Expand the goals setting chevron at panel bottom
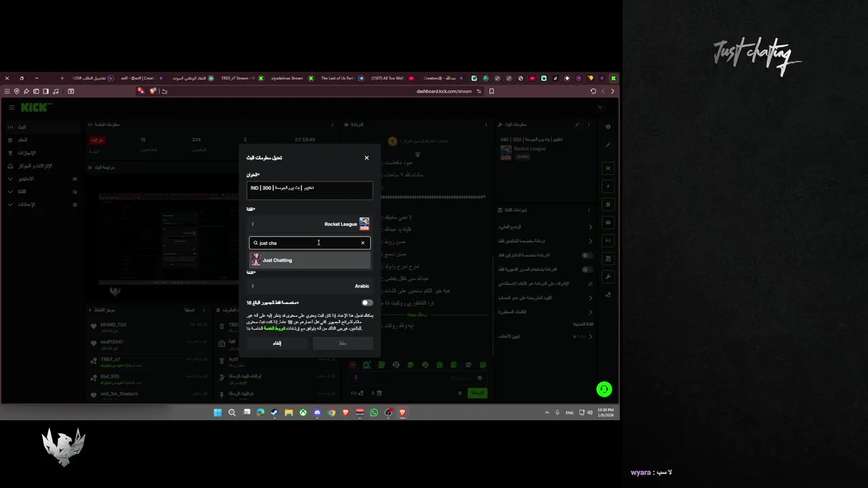 coord(590,337)
